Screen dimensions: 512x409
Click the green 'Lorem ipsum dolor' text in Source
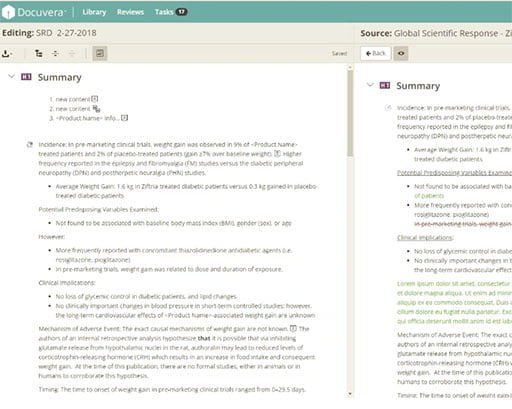tap(454, 302)
